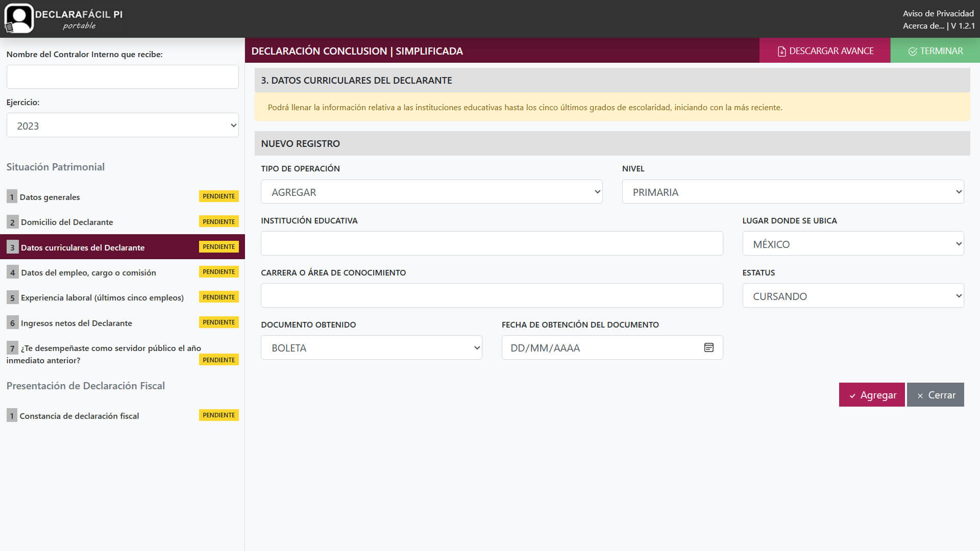The image size is (980, 551).
Task: Open the Nivel dropdown showing Primaria
Action: 793,192
